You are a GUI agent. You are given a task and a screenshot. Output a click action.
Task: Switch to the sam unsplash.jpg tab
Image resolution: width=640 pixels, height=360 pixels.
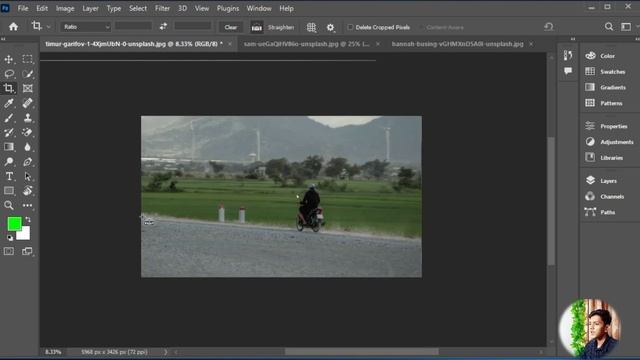tap(307, 44)
